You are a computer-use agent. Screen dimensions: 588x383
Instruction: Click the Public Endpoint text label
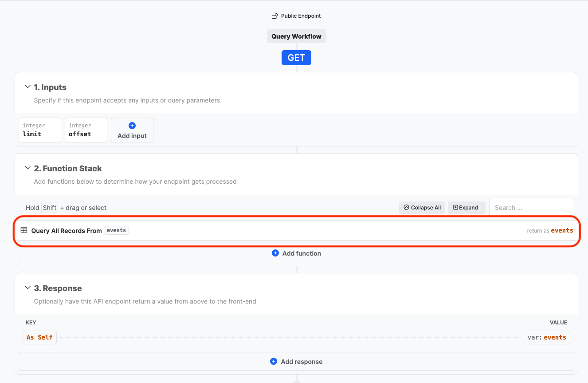(x=301, y=16)
